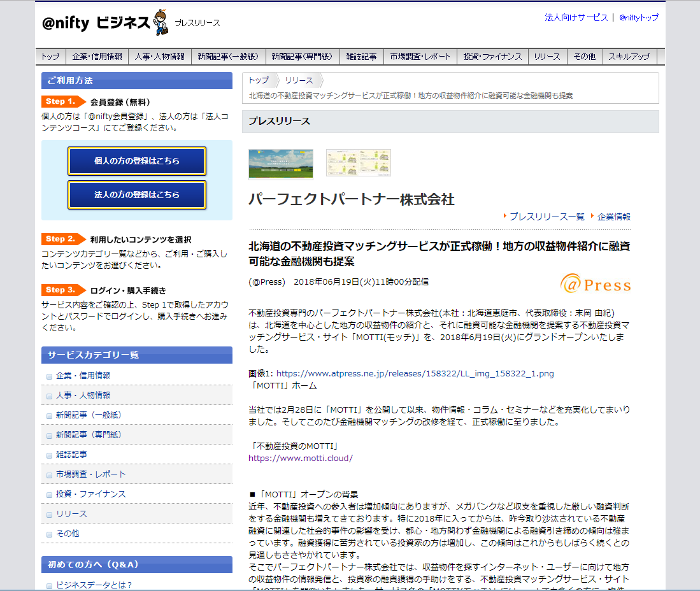Viewport: 700px width, 591px height.
Task: Select 投資・ファイナンス in the service category list
Action: [x=90, y=494]
